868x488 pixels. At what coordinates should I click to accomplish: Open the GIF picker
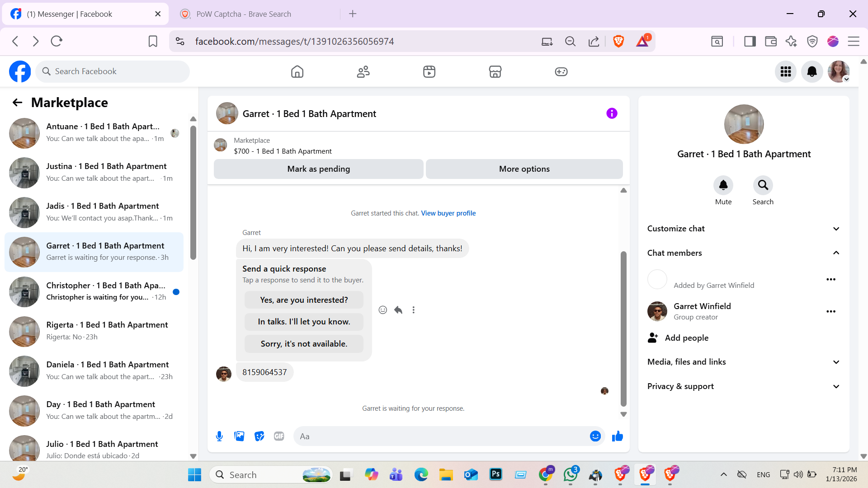point(279,436)
